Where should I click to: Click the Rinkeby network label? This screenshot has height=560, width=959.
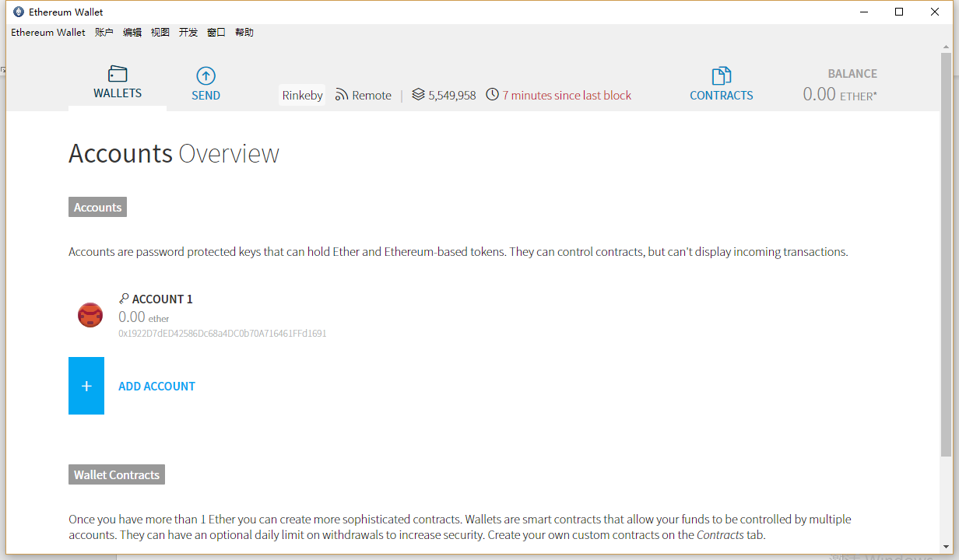pos(302,95)
